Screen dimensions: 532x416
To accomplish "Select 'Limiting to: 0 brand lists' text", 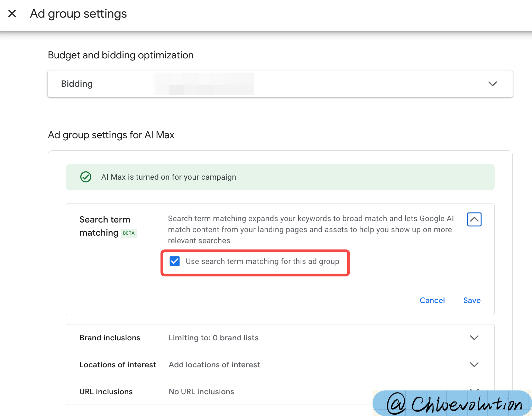I will [x=213, y=338].
